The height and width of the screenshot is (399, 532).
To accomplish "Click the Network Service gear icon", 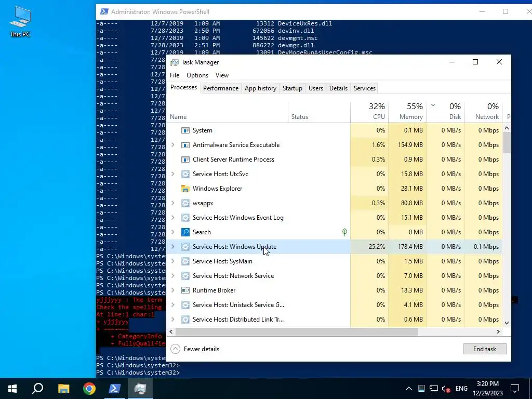I will [185, 276].
